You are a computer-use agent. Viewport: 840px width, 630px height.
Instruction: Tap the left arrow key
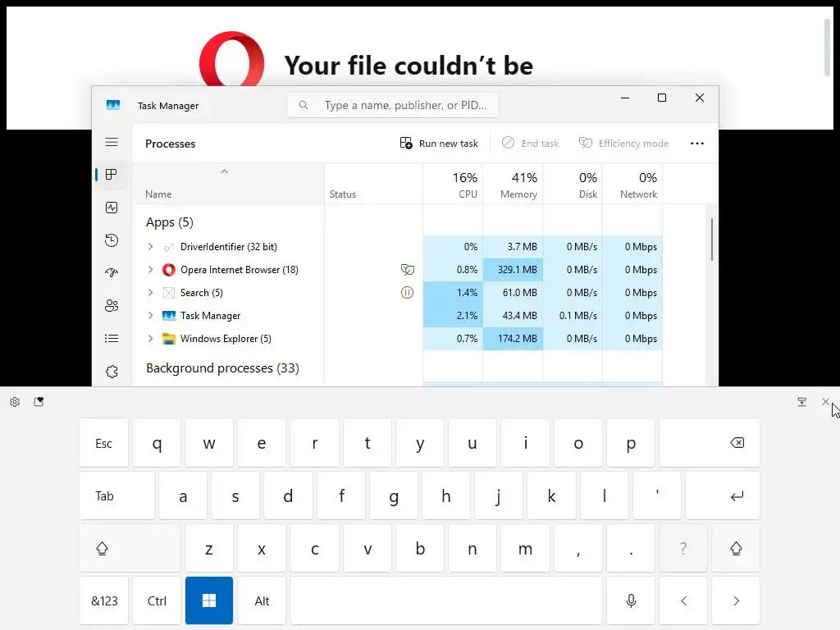coord(683,600)
